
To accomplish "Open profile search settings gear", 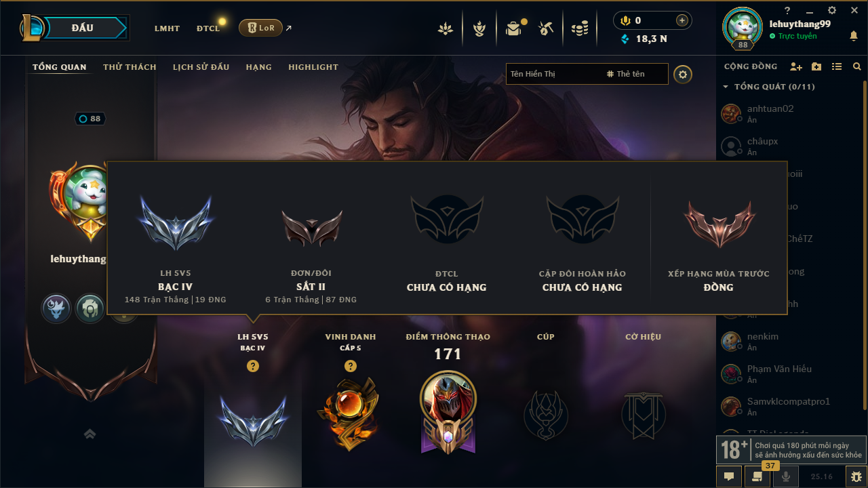I will click(683, 74).
